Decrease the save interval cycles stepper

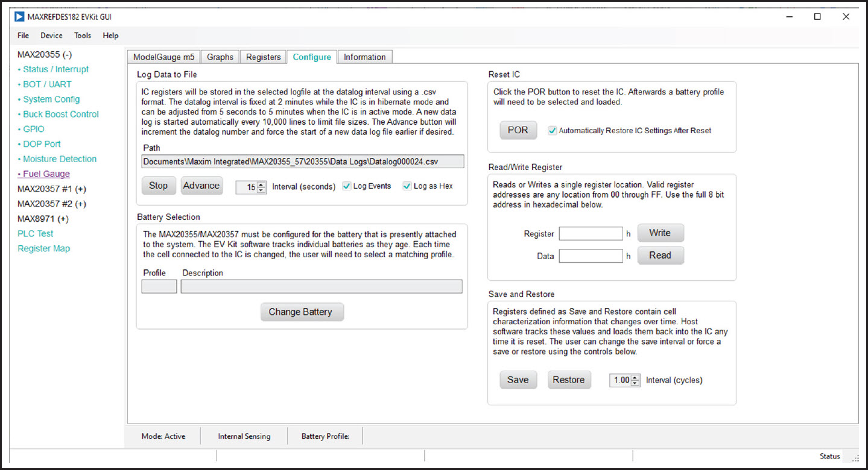pos(635,383)
